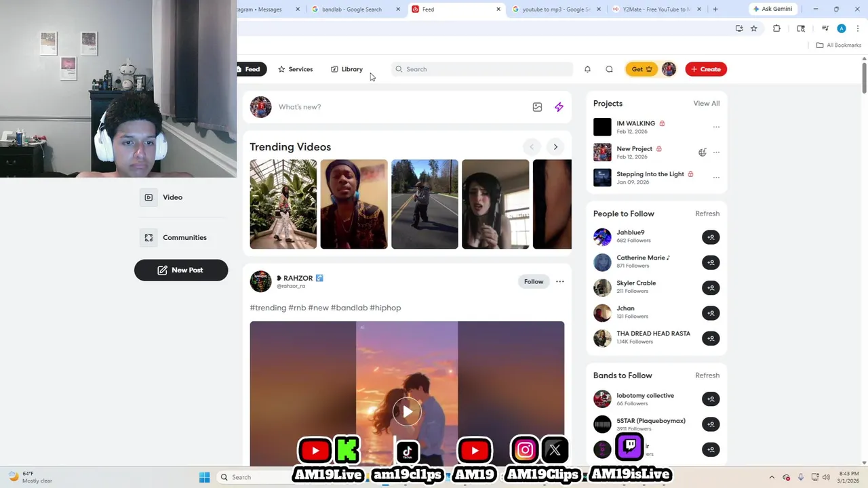This screenshot has width=868, height=488.
Task: Open the Chrome profile avatar A
Action: click(842, 28)
